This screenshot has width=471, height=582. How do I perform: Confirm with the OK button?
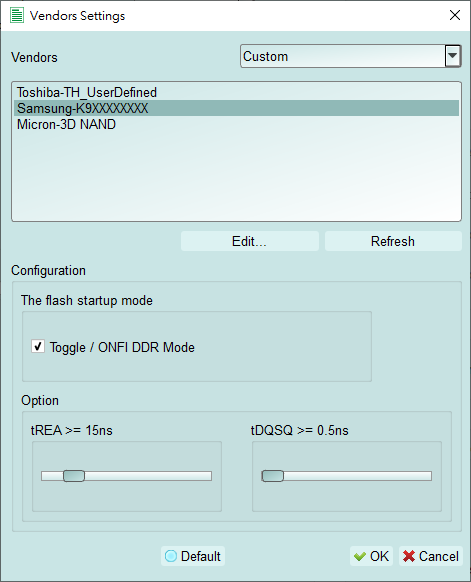pyautogui.click(x=371, y=556)
